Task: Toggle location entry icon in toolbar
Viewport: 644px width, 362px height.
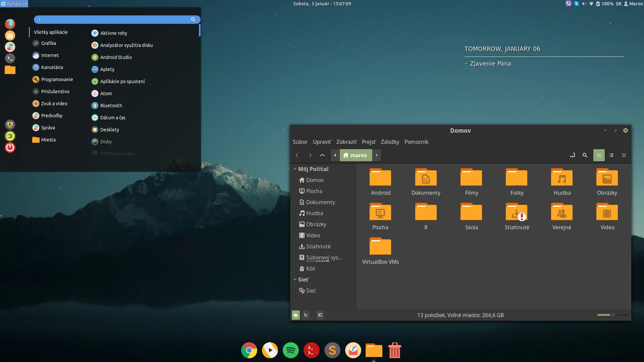Action: (x=572, y=155)
